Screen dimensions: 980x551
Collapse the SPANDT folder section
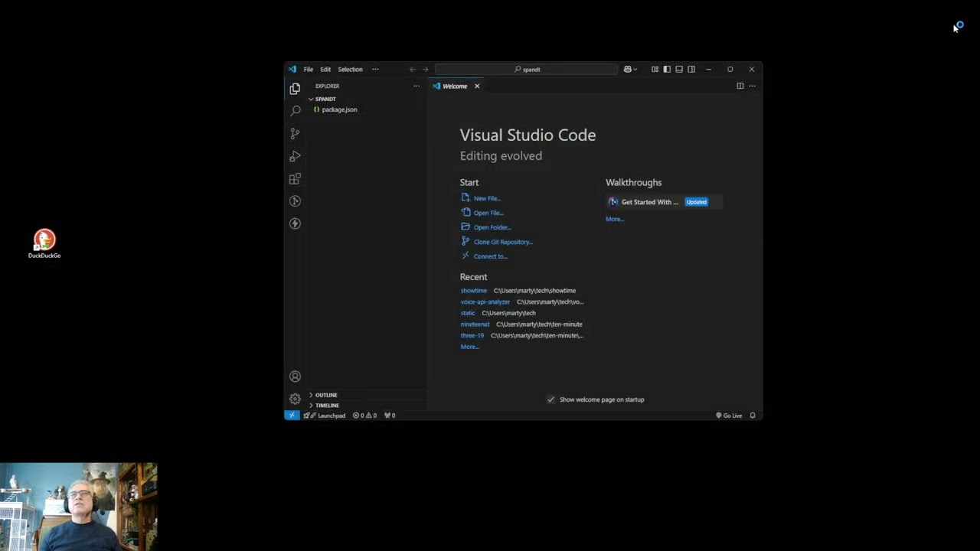325,99
